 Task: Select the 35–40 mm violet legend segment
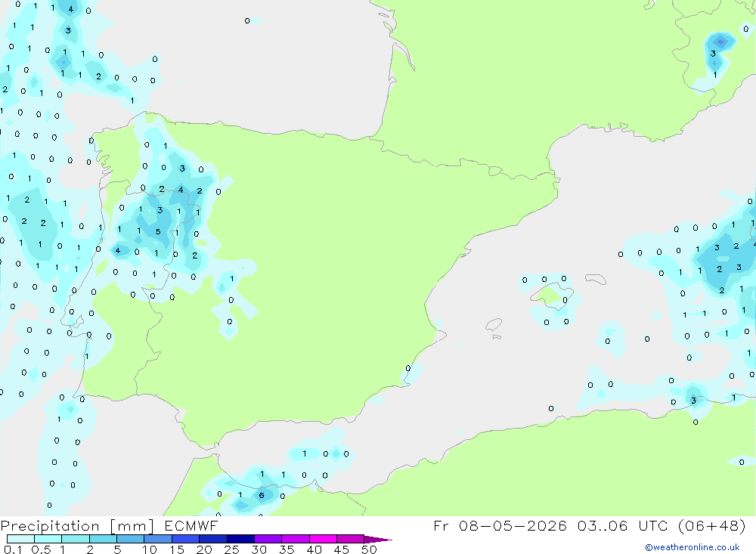[296, 539]
